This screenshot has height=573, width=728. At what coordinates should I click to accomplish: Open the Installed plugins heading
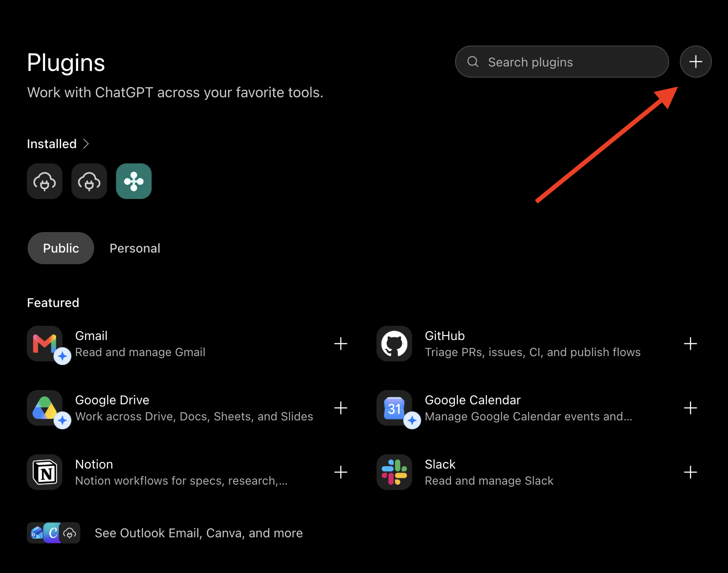tap(52, 144)
